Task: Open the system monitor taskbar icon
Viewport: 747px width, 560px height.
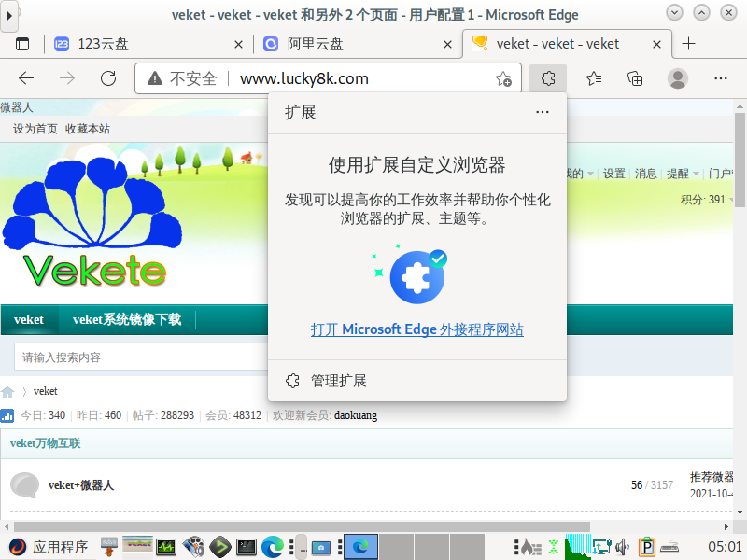Action: tap(166, 547)
